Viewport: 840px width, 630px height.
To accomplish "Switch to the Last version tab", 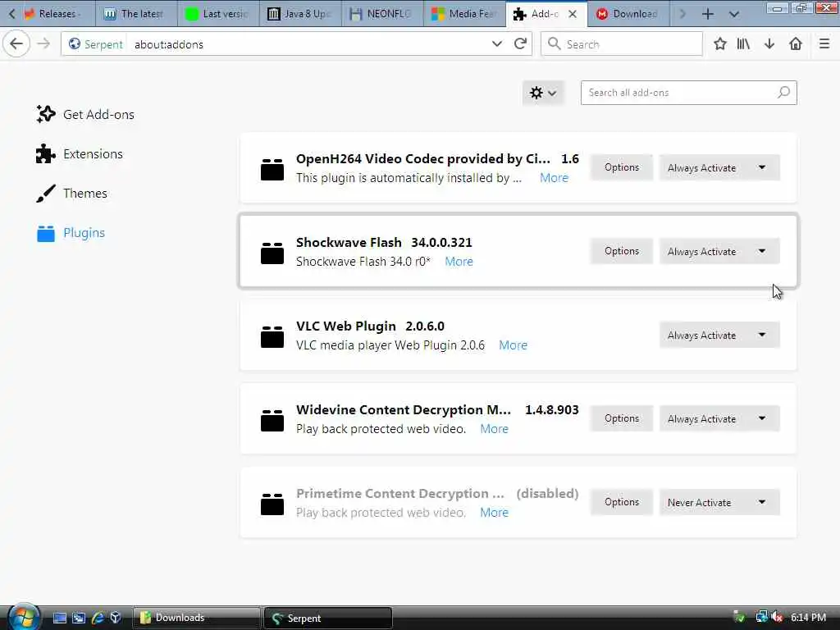I will 219,14.
